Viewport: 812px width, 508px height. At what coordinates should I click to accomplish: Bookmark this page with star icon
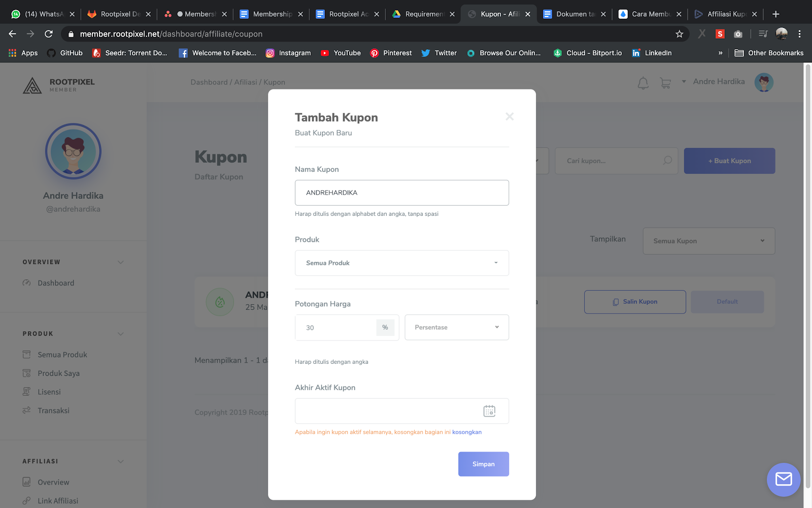point(680,34)
